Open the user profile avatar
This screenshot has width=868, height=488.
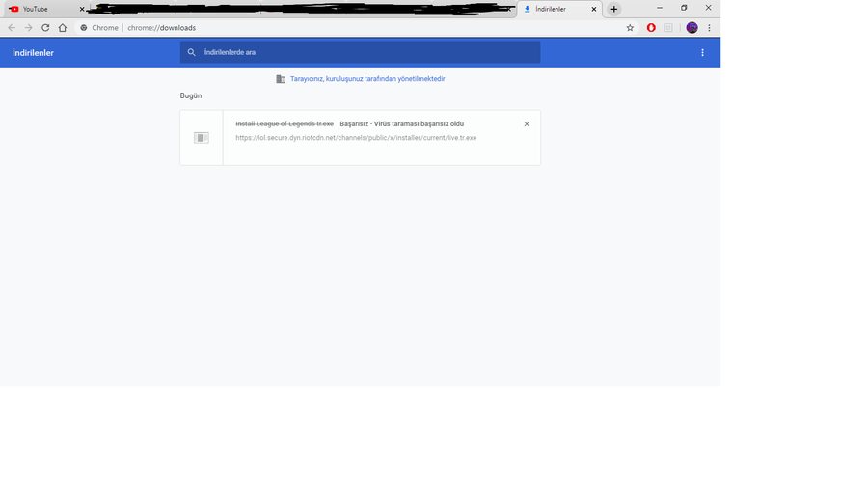pos(692,28)
